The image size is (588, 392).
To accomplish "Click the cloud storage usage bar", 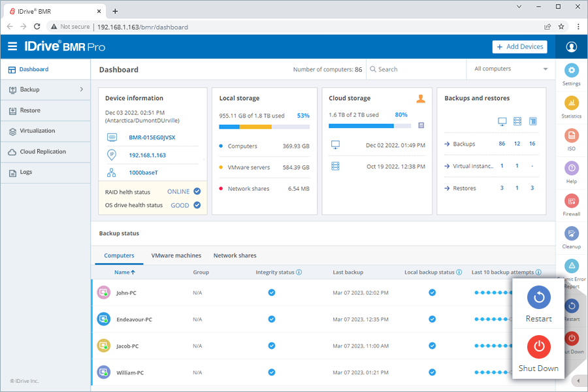I will coord(370,126).
